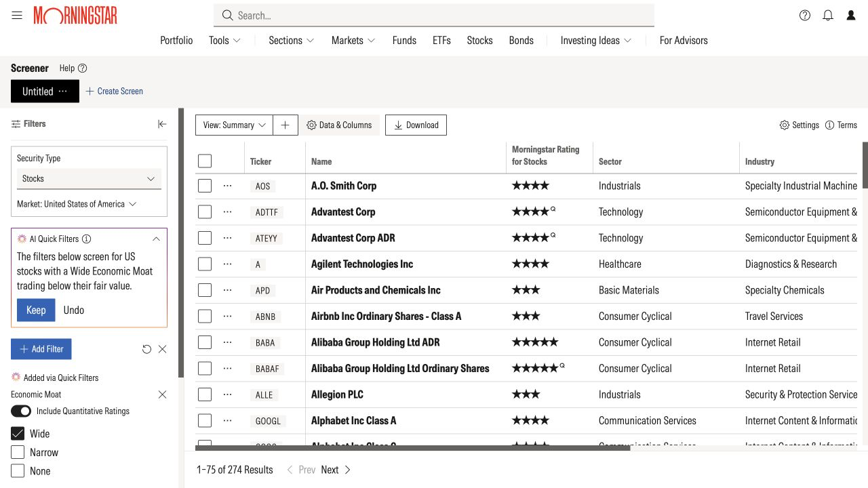Toggle Include Quantitative Ratings switch
Viewport: 868px width, 488px height.
coord(21,411)
